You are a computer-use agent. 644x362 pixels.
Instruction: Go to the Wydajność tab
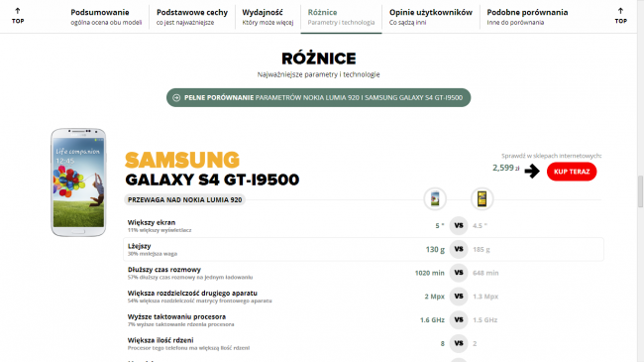pyautogui.click(x=268, y=17)
